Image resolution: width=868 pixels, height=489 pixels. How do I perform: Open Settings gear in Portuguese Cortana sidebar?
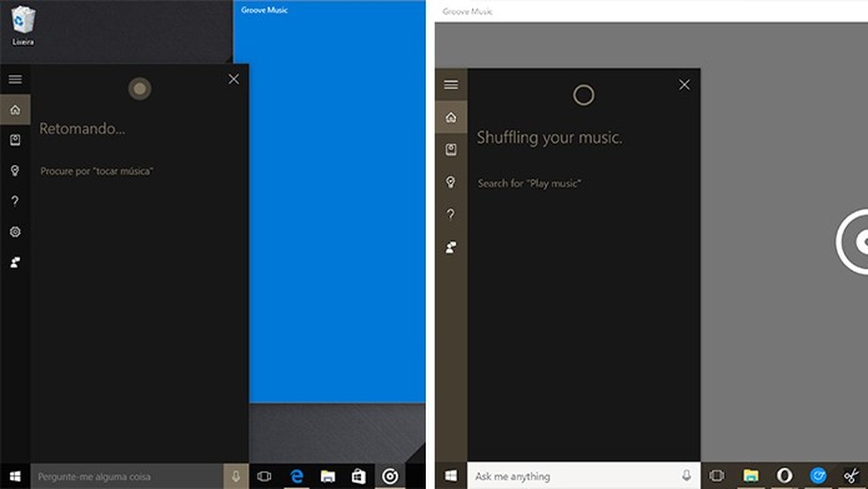15,231
